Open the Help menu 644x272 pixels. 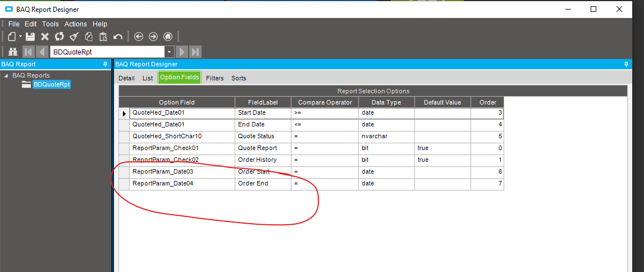(100, 24)
